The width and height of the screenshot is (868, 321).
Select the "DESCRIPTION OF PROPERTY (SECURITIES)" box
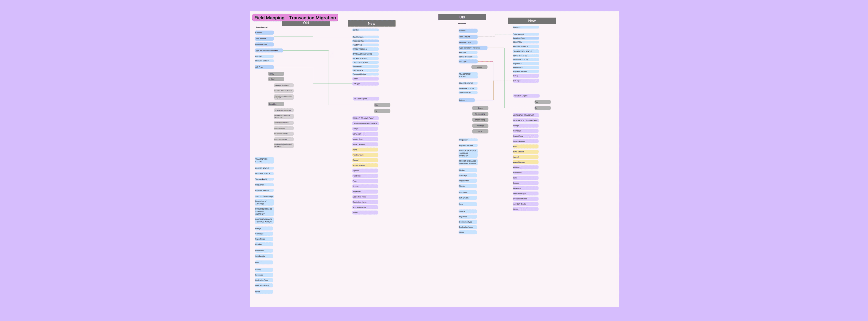coord(283,116)
